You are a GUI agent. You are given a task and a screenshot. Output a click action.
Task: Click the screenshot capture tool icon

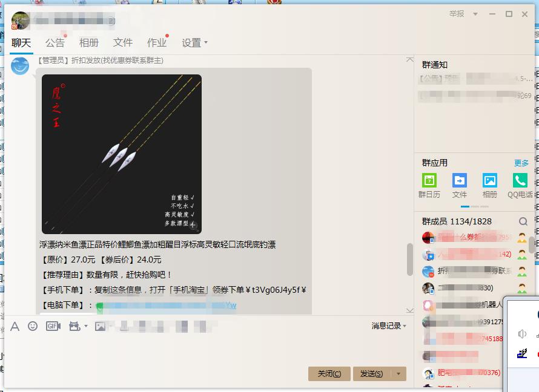[x=74, y=325]
